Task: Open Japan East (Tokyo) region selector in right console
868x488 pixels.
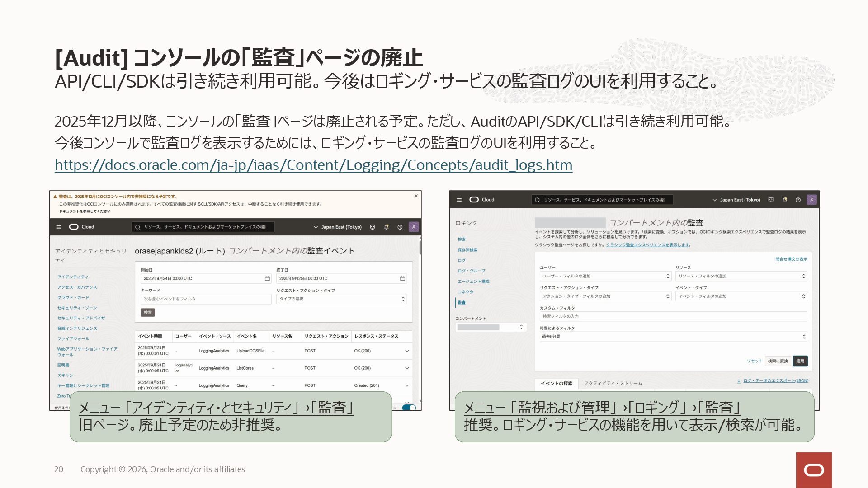Action: click(736, 200)
